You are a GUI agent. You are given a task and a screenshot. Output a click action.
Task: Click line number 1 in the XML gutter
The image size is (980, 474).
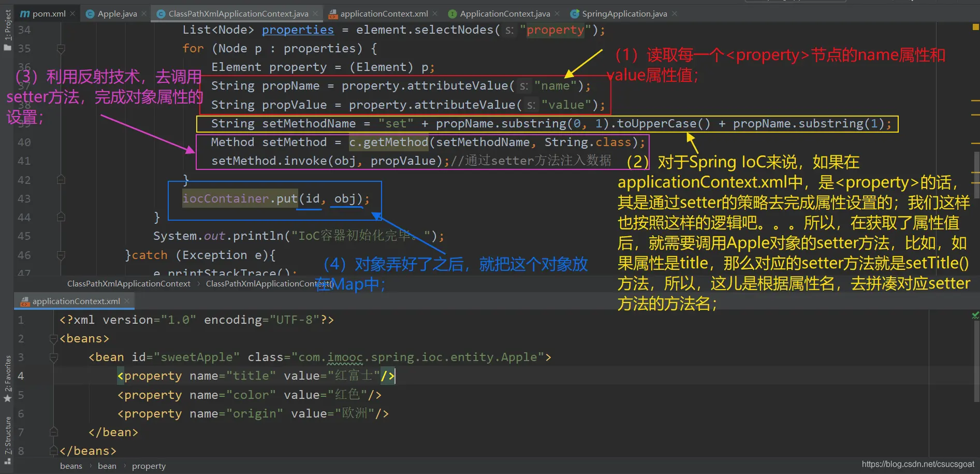click(x=21, y=320)
